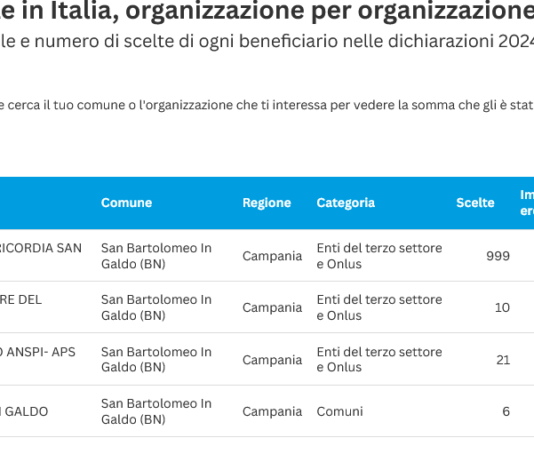Select the Scelte value 999
Screen dimensions: 534x462
click(498, 256)
